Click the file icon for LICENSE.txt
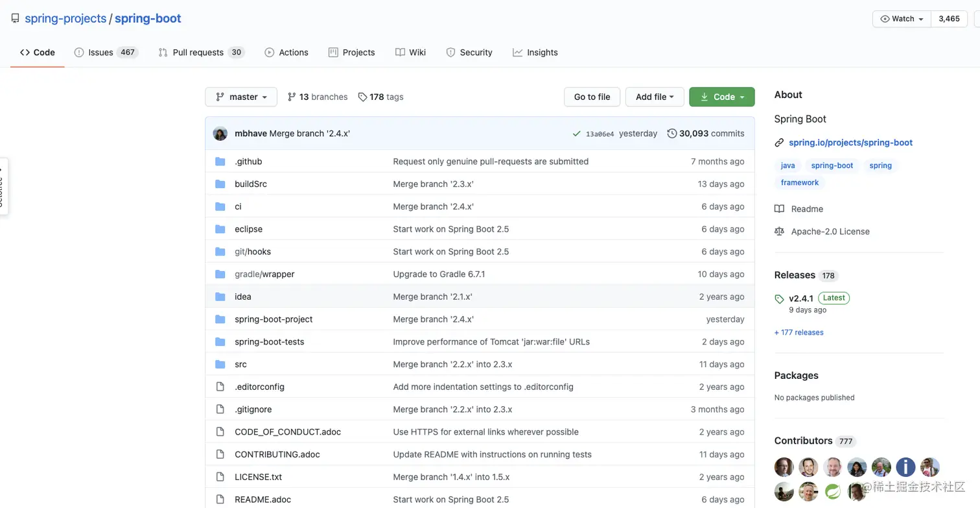The image size is (980, 508). pos(220,477)
